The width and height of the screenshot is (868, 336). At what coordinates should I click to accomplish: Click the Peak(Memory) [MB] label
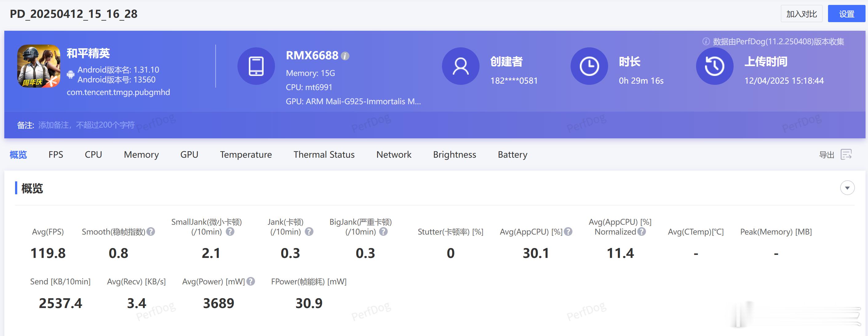[776, 231]
